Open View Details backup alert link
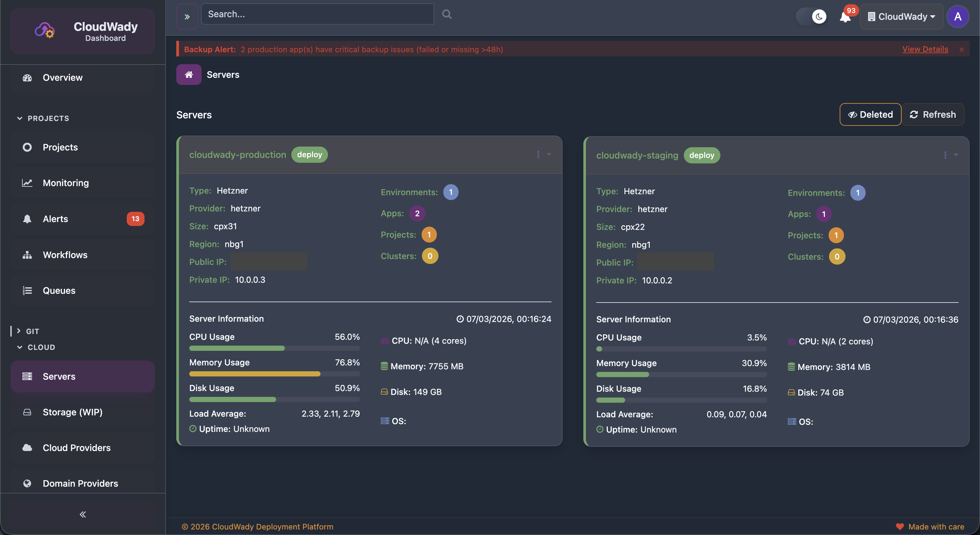 925,50
